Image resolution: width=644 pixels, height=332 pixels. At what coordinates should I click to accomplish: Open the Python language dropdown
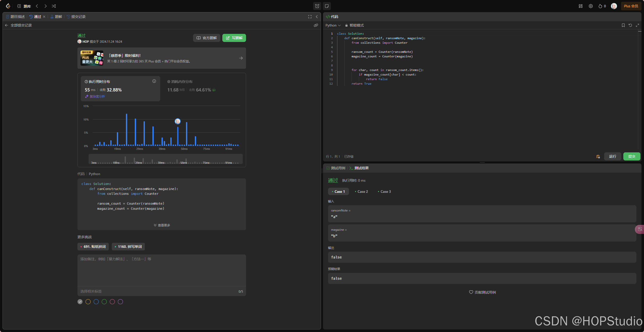[x=333, y=25]
